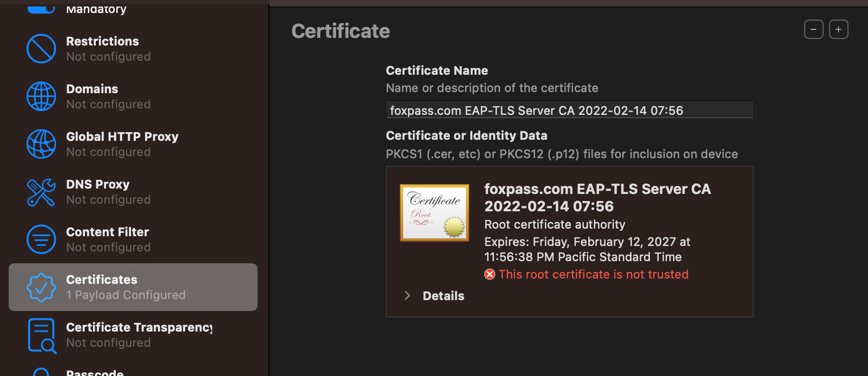Click the Domains globe icon
Viewport: 868px width, 376px height.
click(41, 96)
